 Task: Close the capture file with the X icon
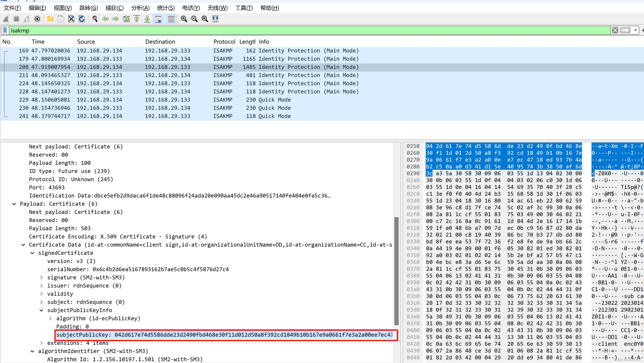pos(71,19)
